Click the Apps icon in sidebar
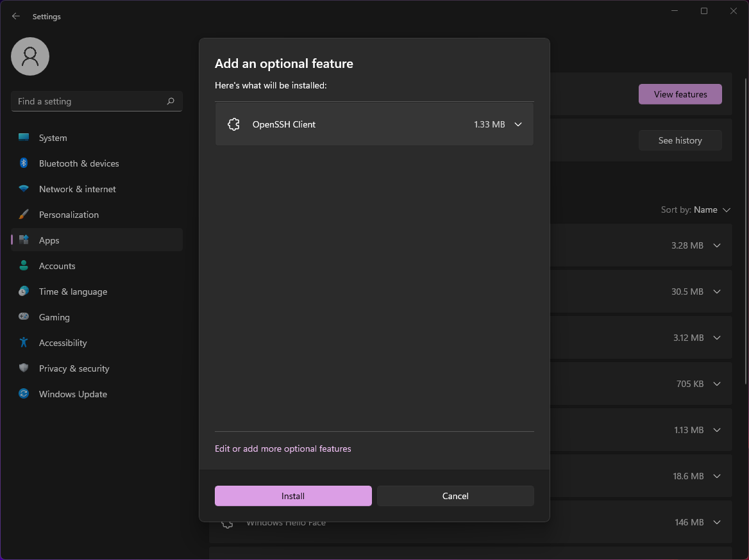Image resolution: width=749 pixels, height=560 pixels. coord(23,240)
